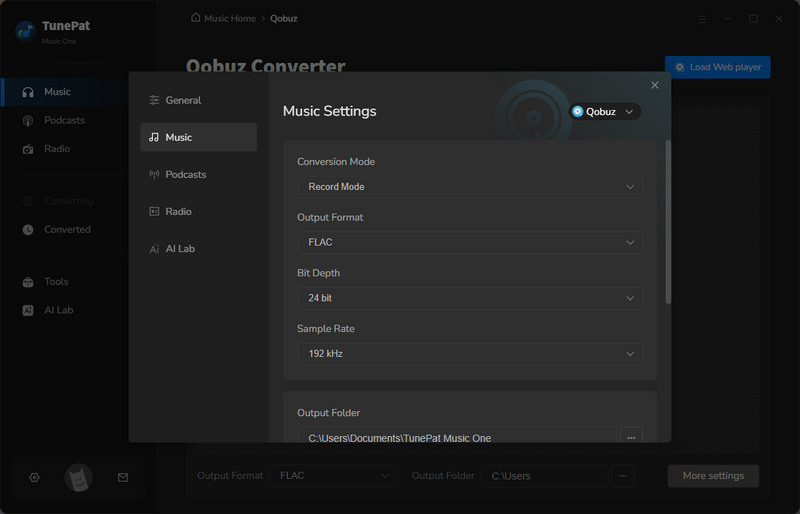Switch source using the Qobuz selector
Viewport: 800px width, 514px height.
(604, 112)
